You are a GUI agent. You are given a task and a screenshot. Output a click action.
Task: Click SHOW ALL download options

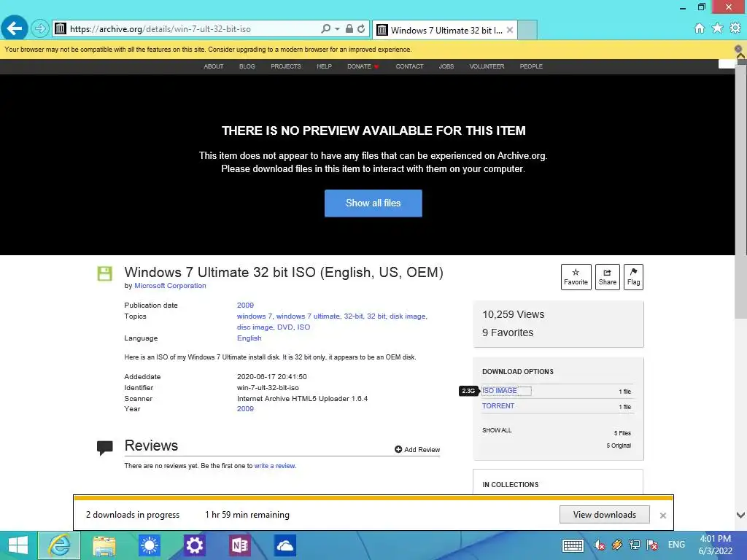tap(497, 430)
